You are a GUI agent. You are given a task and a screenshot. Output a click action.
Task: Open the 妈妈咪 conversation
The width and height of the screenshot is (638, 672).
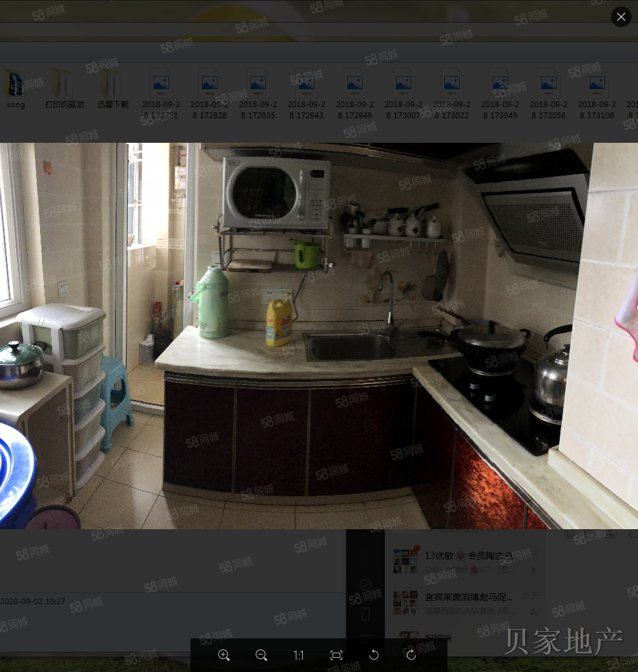[439, 638]
